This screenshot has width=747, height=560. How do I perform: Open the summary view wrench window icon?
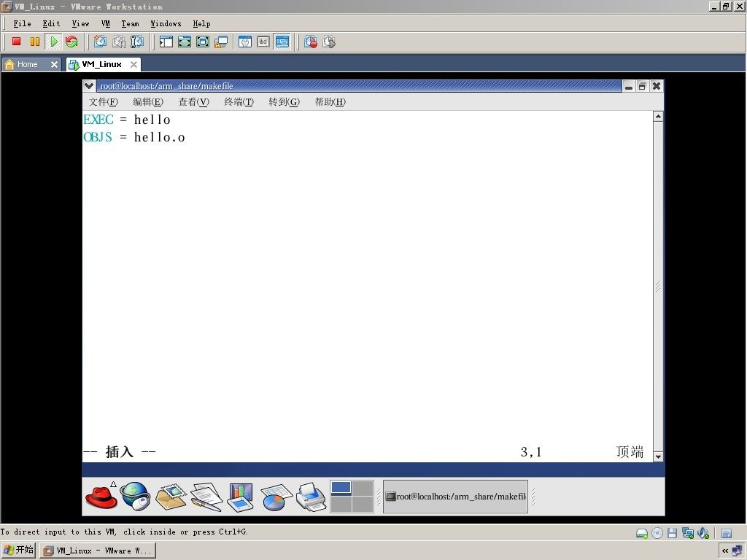245,42
